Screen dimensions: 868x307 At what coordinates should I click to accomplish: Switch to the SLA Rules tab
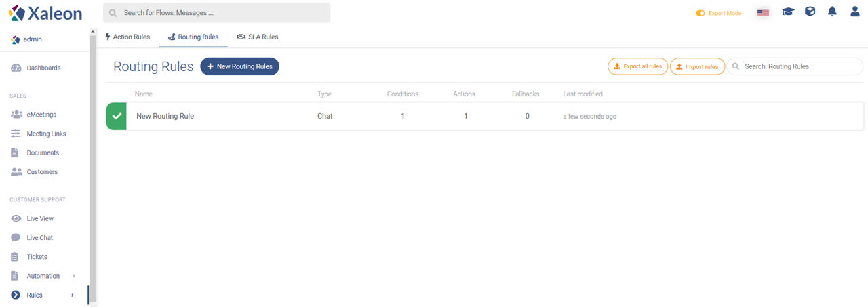coord(258,37)
